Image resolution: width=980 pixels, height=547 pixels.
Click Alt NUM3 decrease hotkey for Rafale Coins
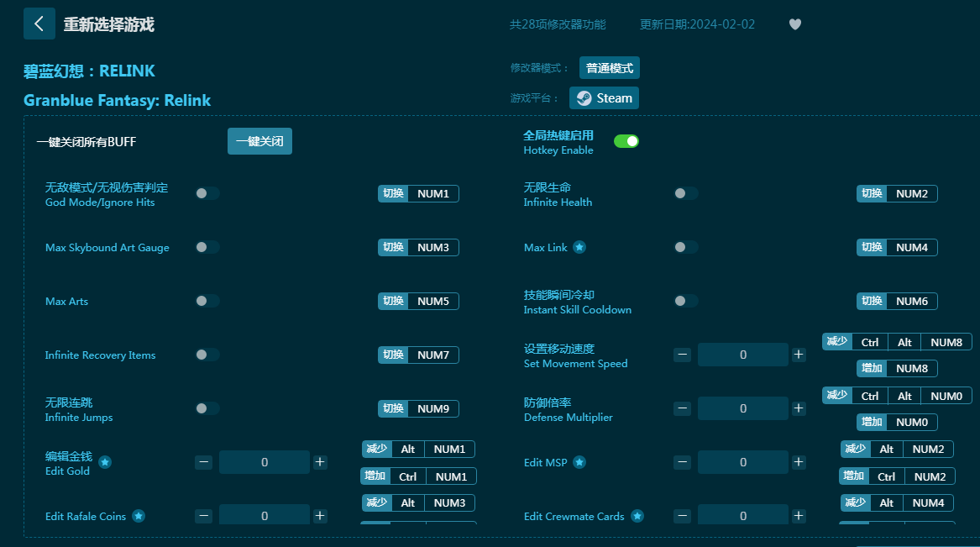pos(418,502)
